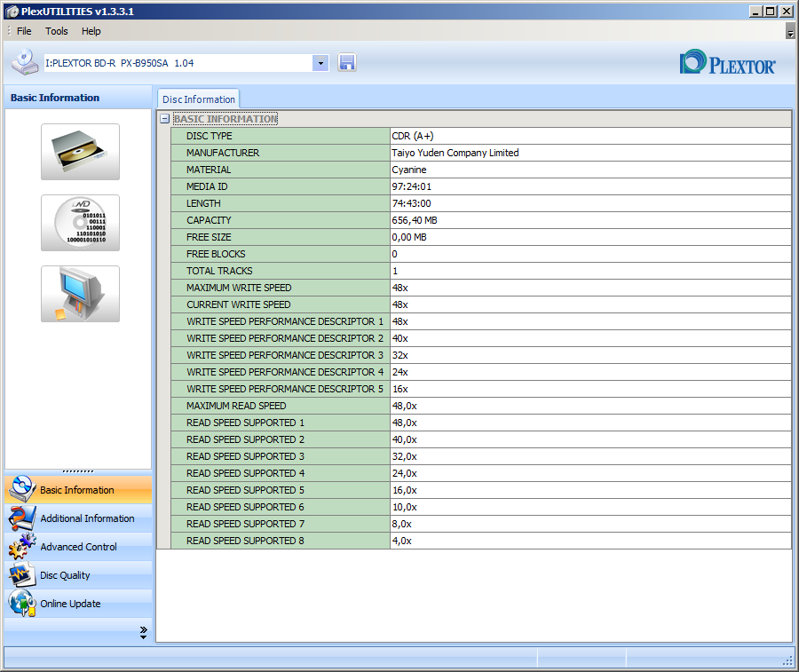Open the toolbar options arrow at menu bar end
Viewport: 799px width, 672px height.
(x=790, y=33)
